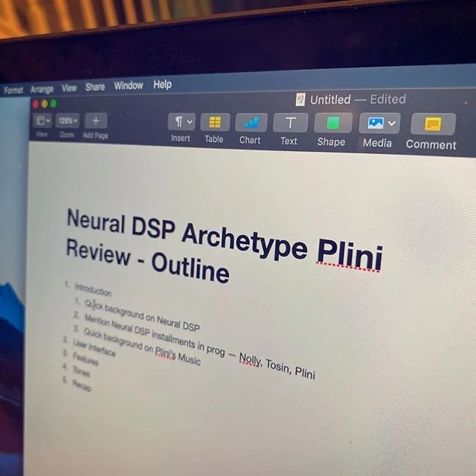Open the Window menu

(129, 86)
